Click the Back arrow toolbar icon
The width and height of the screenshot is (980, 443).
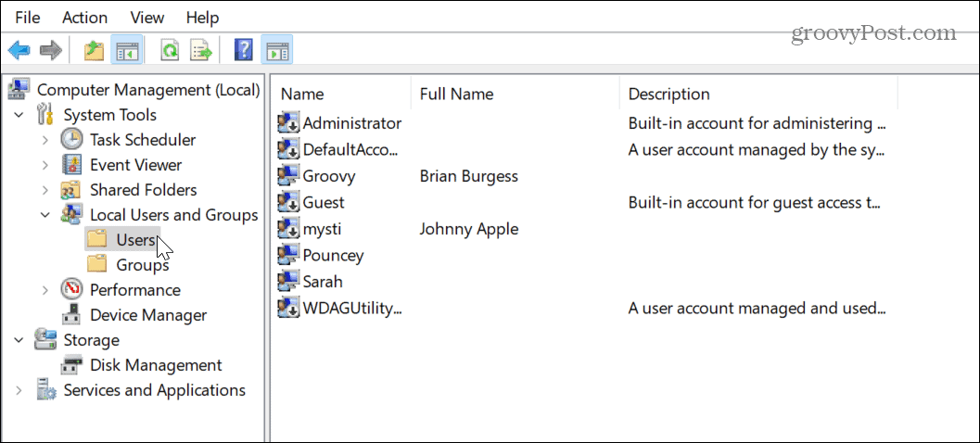19,50
